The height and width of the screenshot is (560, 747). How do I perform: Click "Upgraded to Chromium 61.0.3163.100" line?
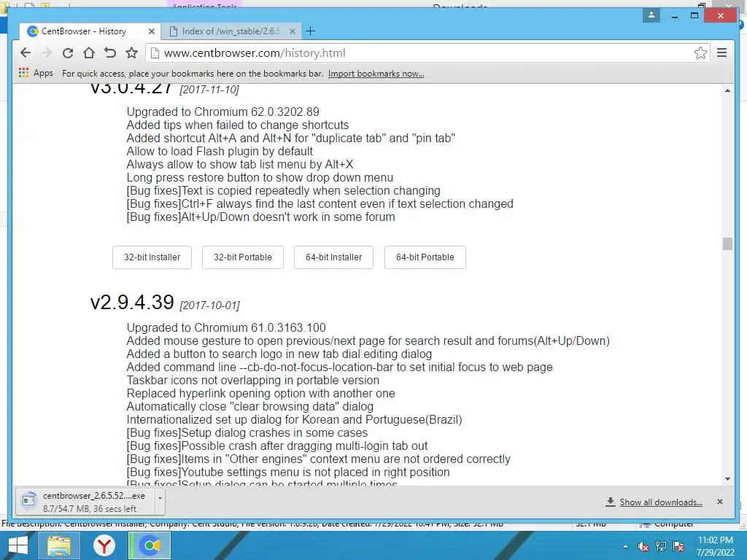tap(226, 327)
